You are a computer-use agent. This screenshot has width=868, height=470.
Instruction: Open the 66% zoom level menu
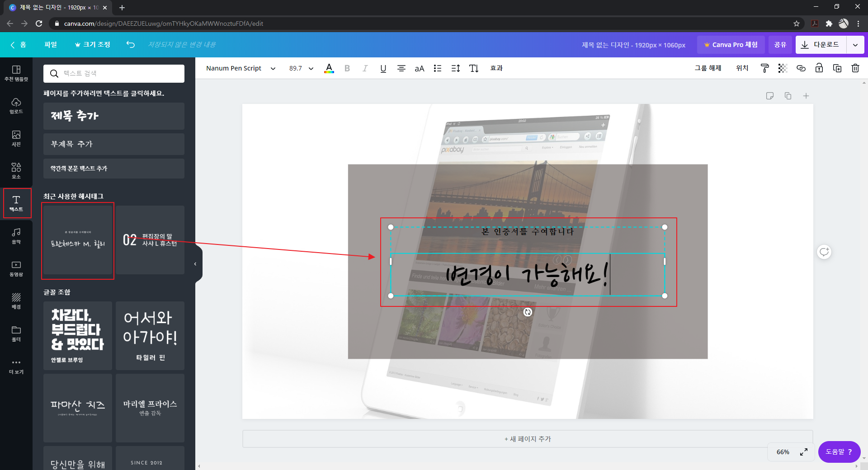click(783, 452)
